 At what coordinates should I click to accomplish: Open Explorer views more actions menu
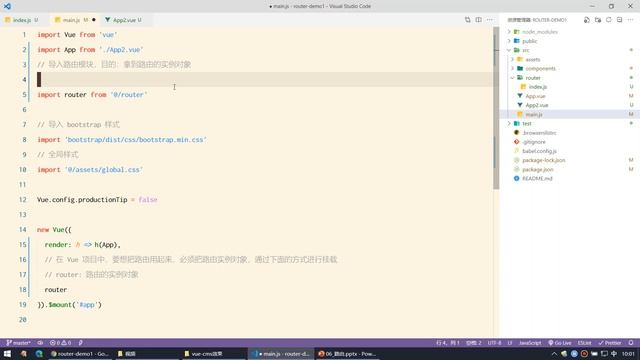tap(630, 20)
